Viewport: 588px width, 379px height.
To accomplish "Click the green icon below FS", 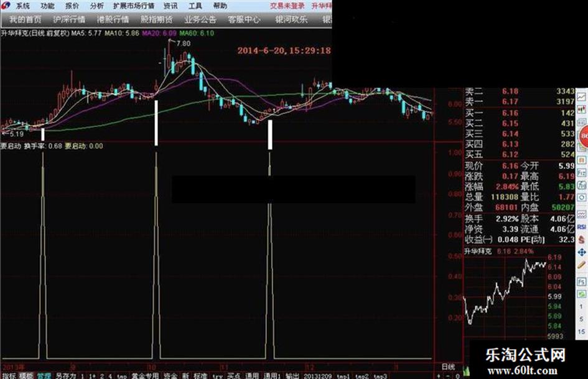I will coord(582,294).
